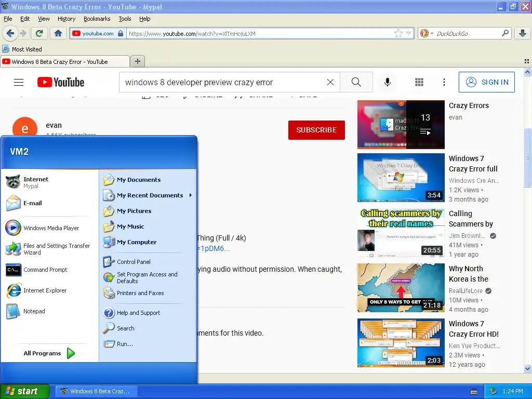532x399 pixels.
Task: Launch Internet Explorer
Action: point(49,290)
